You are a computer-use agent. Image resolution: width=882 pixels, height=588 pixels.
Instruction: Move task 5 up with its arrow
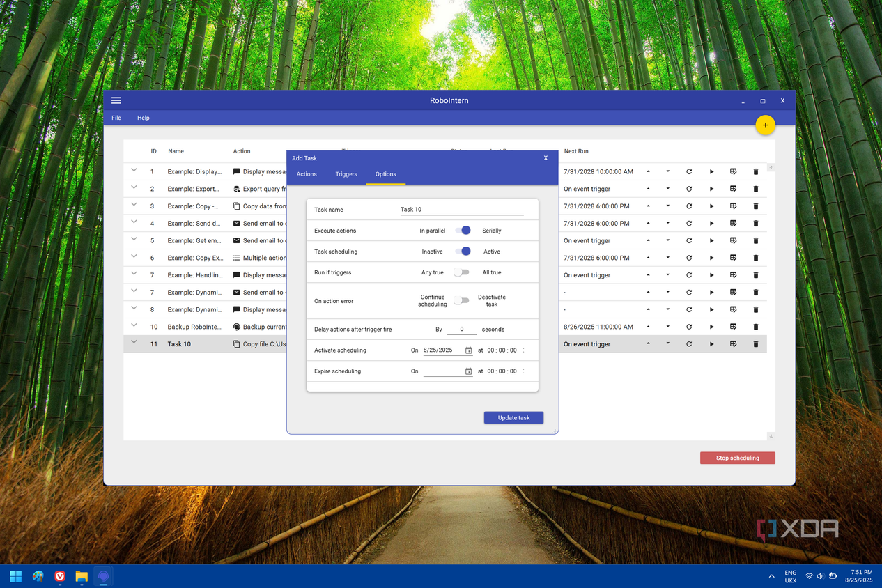coord(648,240)
